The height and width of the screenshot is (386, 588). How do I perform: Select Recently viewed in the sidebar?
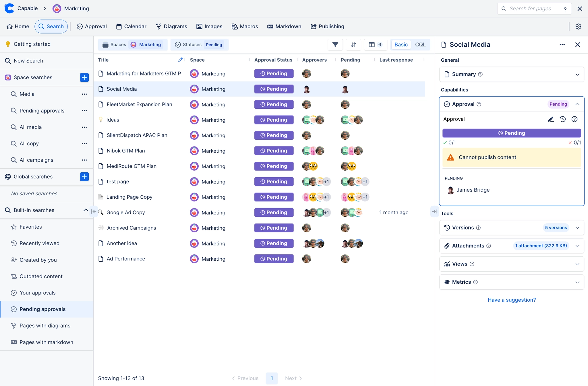tap(39, 243)
